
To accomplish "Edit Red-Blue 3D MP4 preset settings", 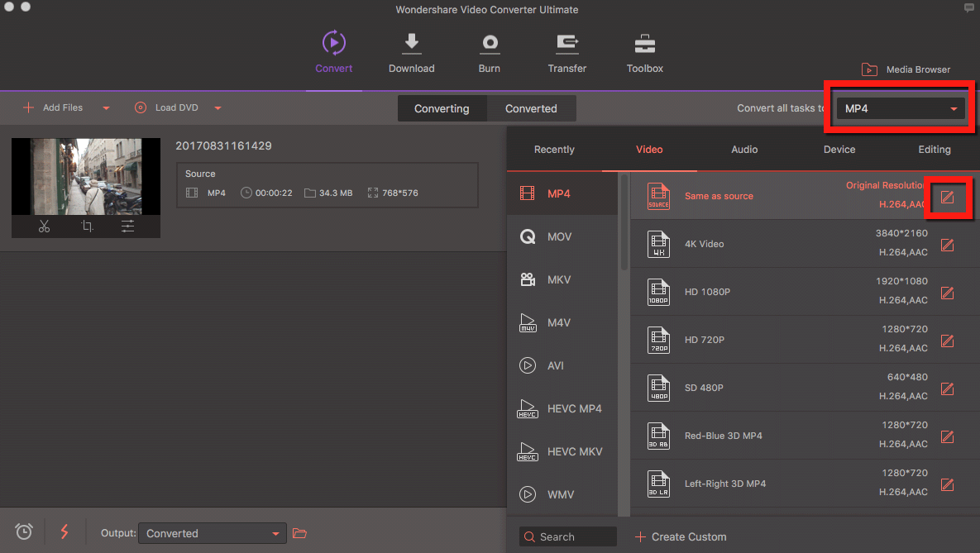I will pyautogui.click(x=948, y=436).
